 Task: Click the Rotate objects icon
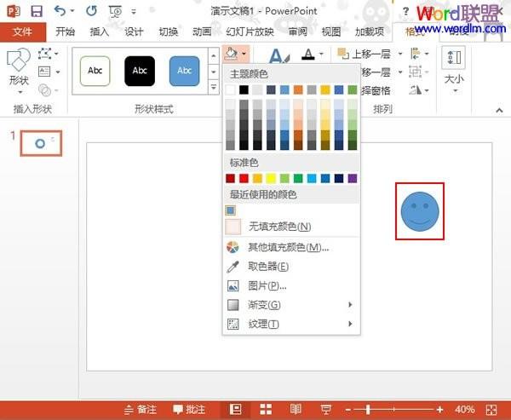click(416, 89)
